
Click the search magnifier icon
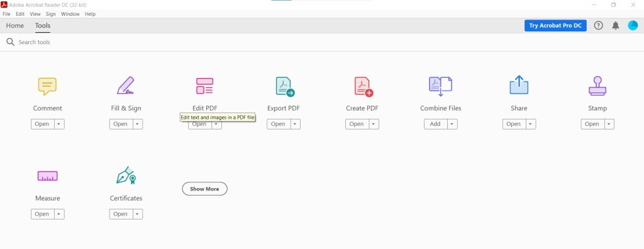coord(10,42)
